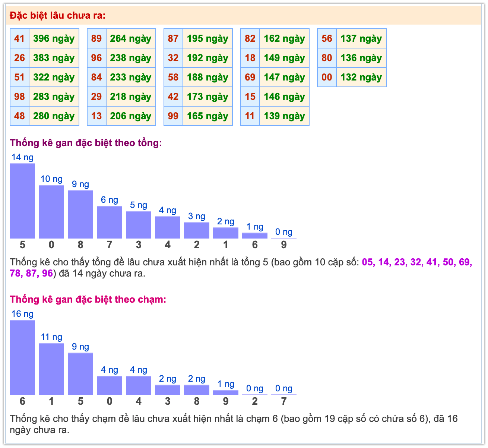Select the "195 ngày" cell for number 87
This screenshot has height=448, width=488.
[x=207, y=38]
